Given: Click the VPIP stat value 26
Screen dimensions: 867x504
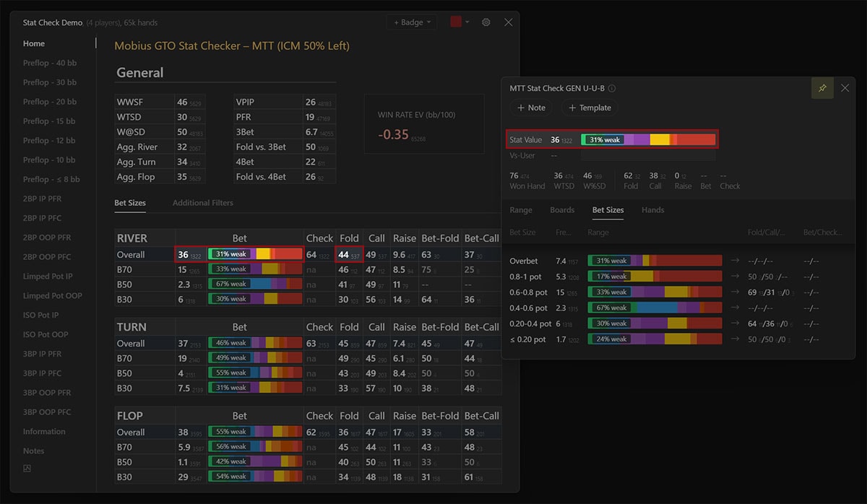Looking at the screenshot, I should point(311,103).
